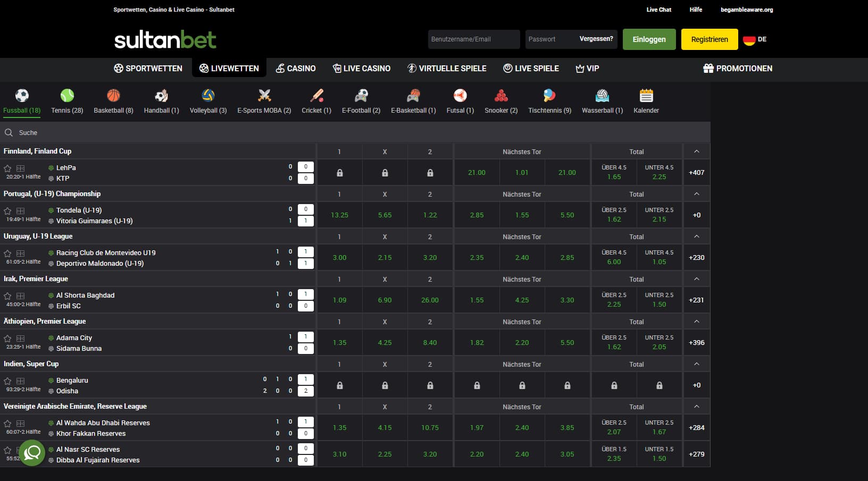
Task: Expand +396 more markets for Adama City
Action: (697, 343)
